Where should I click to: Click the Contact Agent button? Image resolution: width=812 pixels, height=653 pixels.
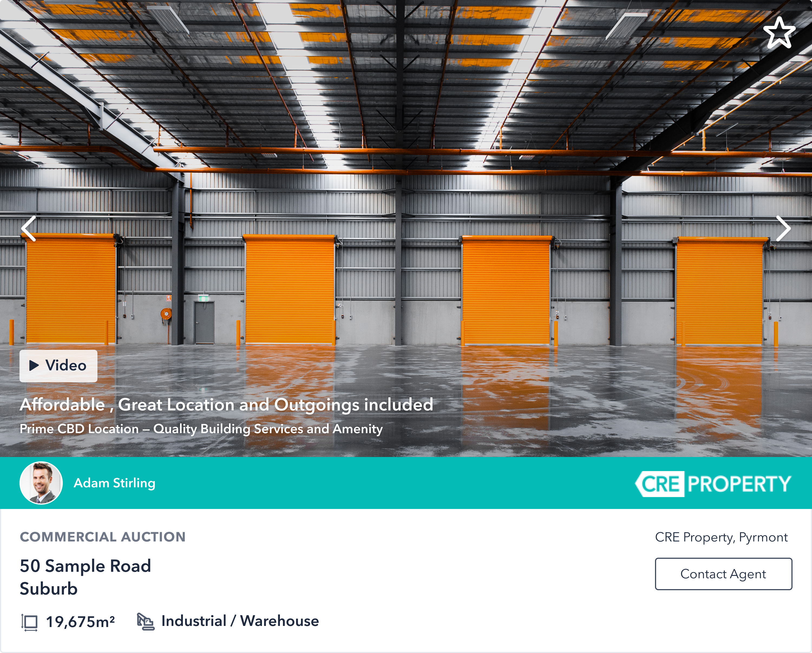pyautogui.click(x=723, y=574)
